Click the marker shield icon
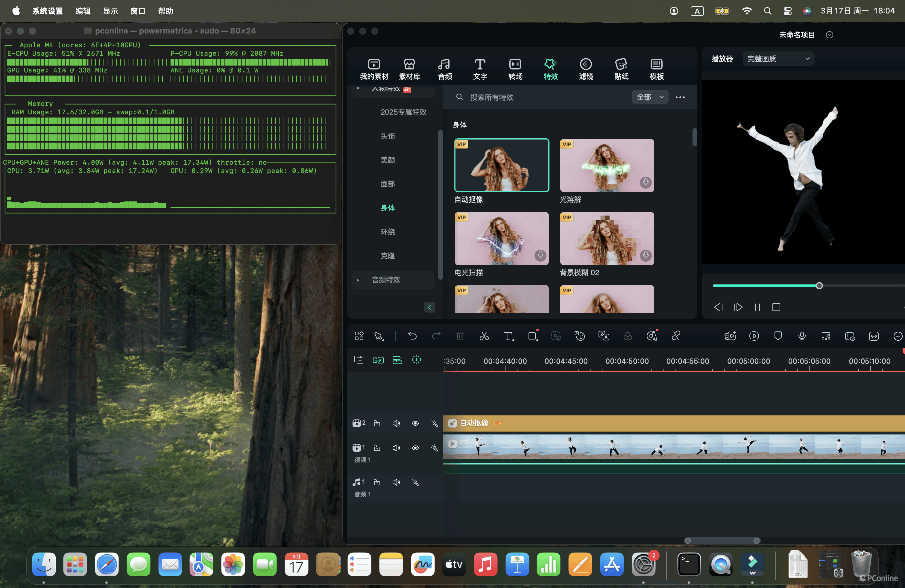This screenshot has width=905, height=588. [778, 336]
